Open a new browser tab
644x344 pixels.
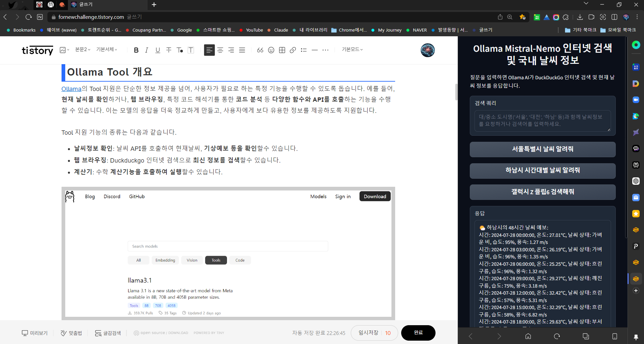coord(154,5)
